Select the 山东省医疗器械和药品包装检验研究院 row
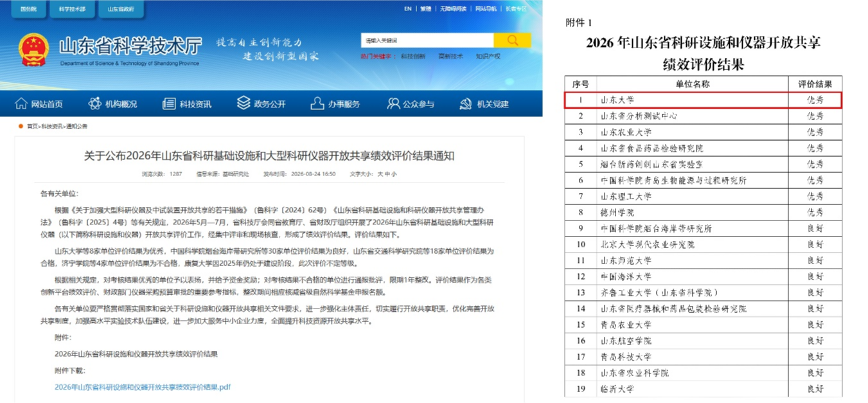Viewport: 868px width, 403px height. (704, 309)
